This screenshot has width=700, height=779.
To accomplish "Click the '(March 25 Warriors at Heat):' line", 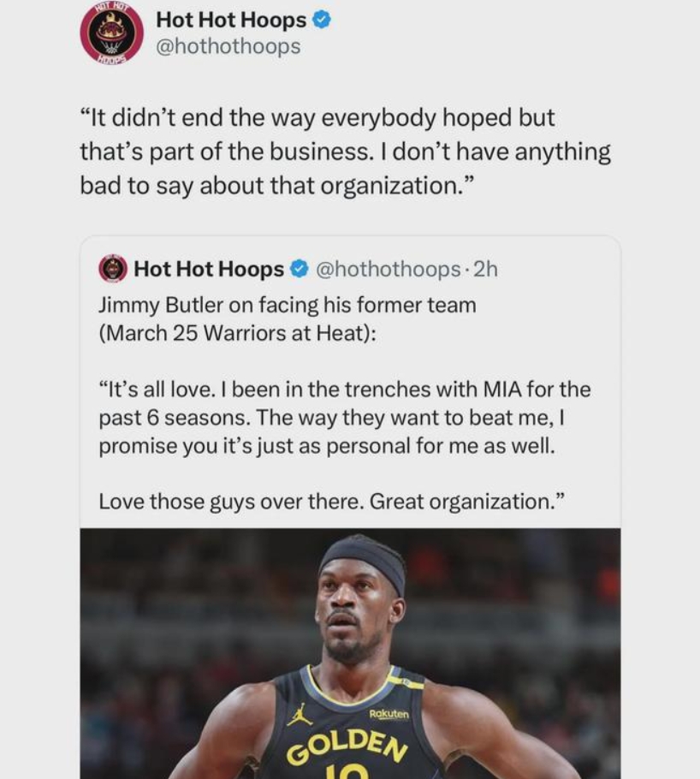I will pos(237,333).
